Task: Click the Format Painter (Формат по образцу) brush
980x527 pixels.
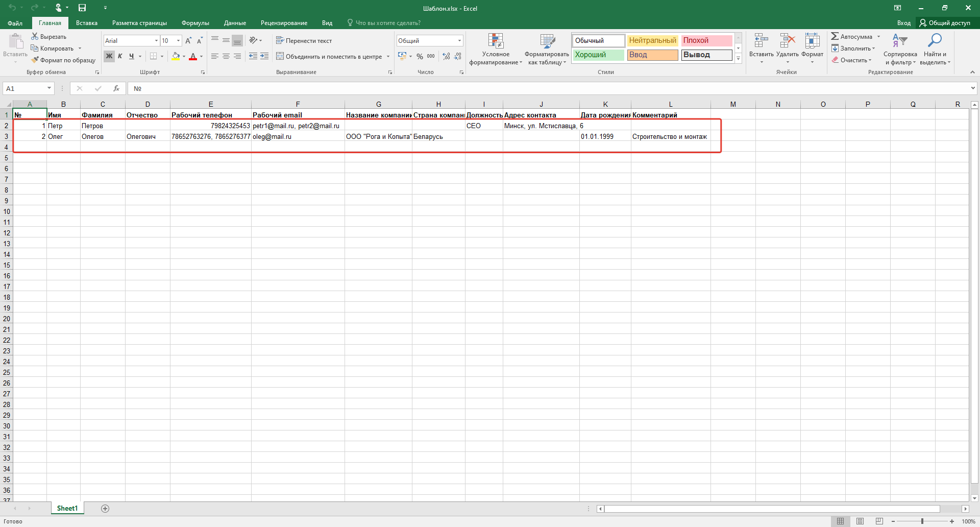Action: pyautogui.click(x=35, y=60)
